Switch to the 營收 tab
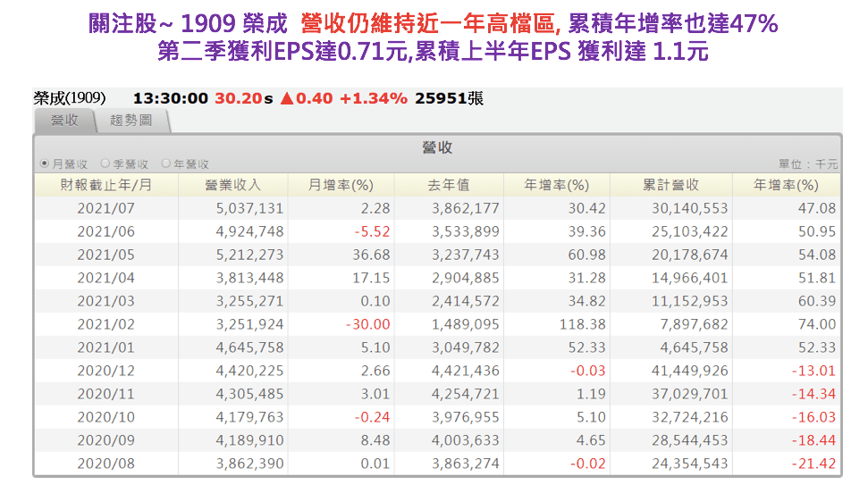The width and height of the screenshot is (868, 502). 64,121
